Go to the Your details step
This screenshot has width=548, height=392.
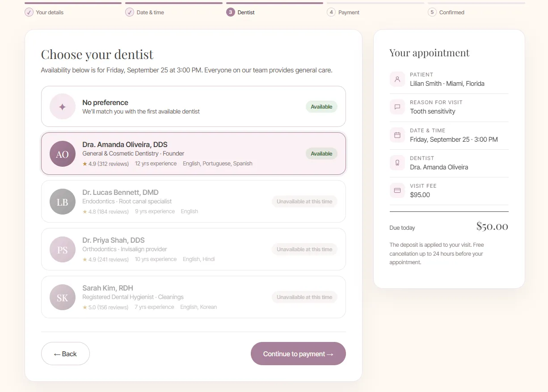(x=50, y=13)
